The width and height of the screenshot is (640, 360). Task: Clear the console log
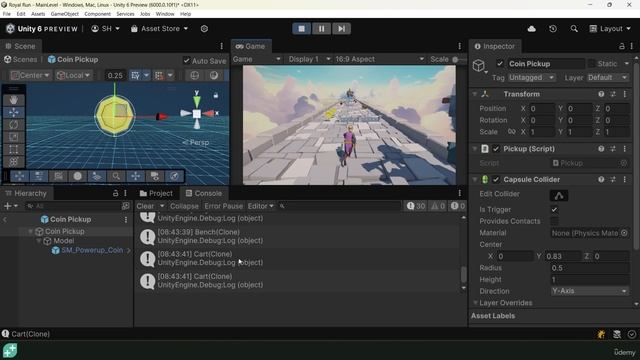click(145, 206)
